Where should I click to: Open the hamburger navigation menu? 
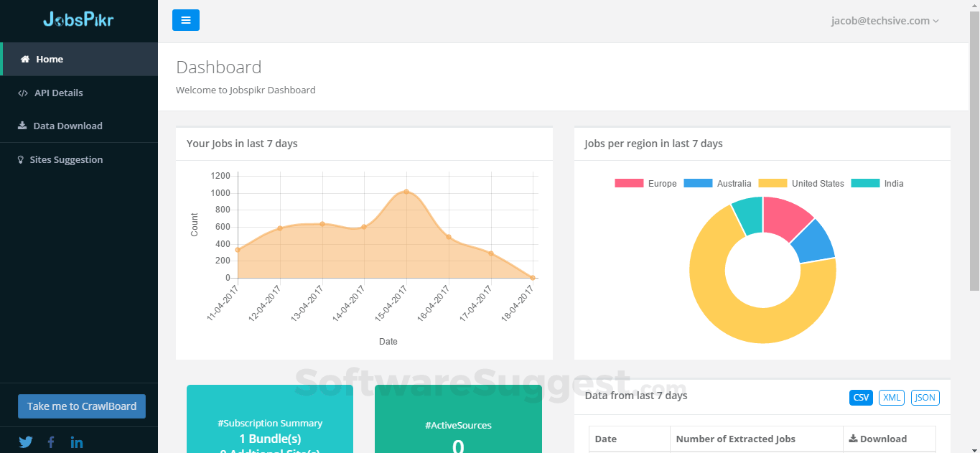click(186, 20)
